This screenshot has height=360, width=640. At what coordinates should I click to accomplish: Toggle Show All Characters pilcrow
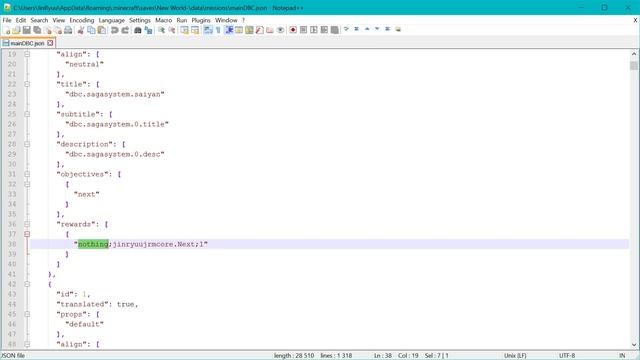[x=218, y=30]
